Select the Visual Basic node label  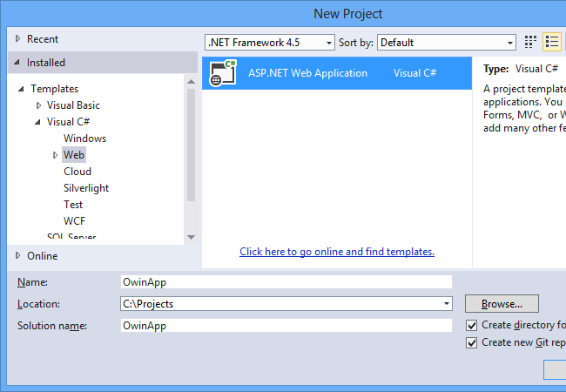[x=73, y=105]
